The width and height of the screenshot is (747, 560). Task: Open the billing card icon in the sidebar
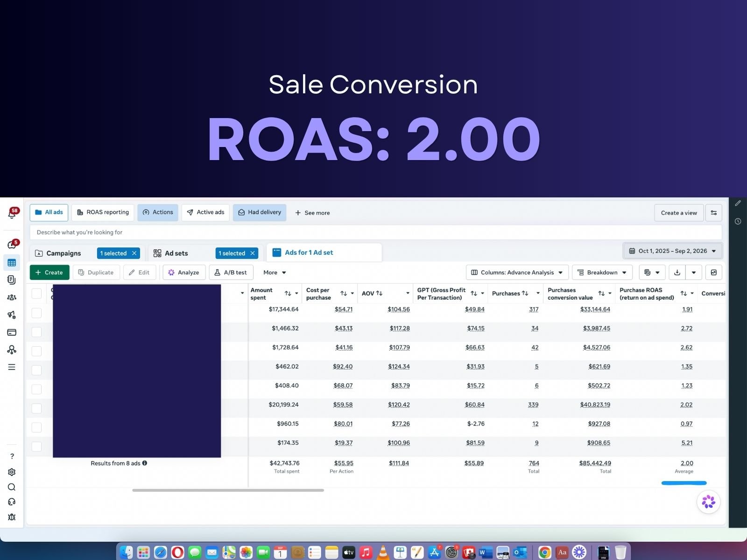pos(12,332)
